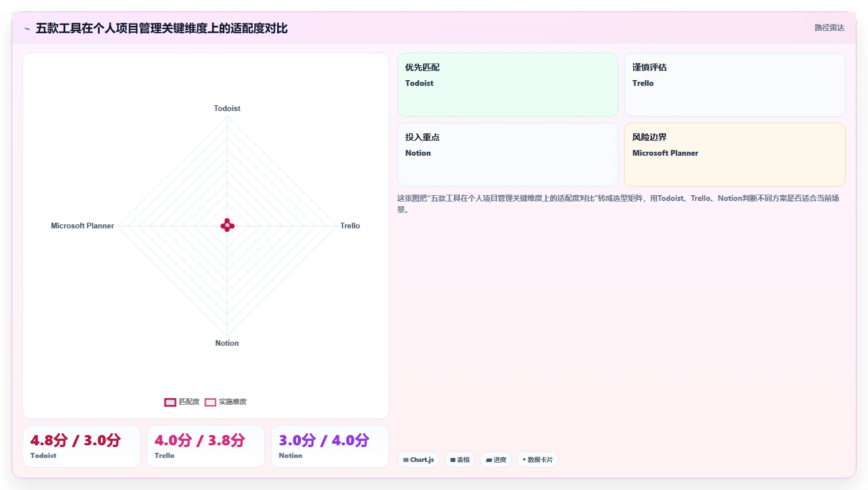Click the chart icon beside the title

(27, 29)
